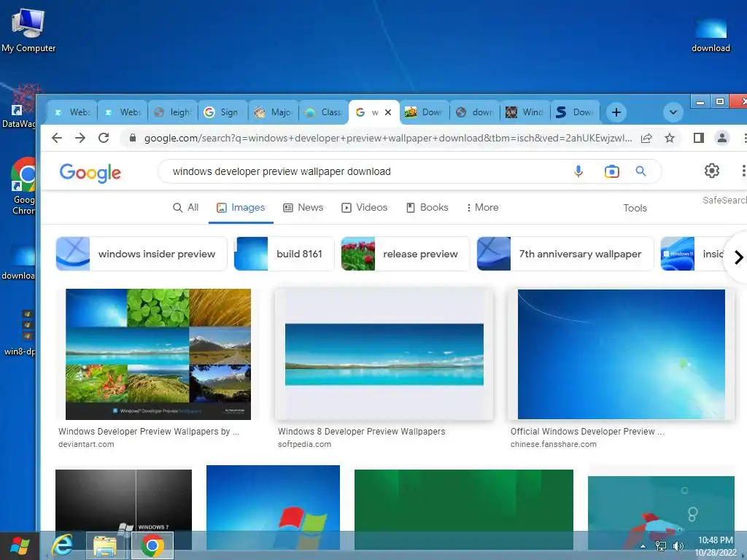Open the tab search dropdown chevron
The image size is (747, 560).
(x=673, y=112)
